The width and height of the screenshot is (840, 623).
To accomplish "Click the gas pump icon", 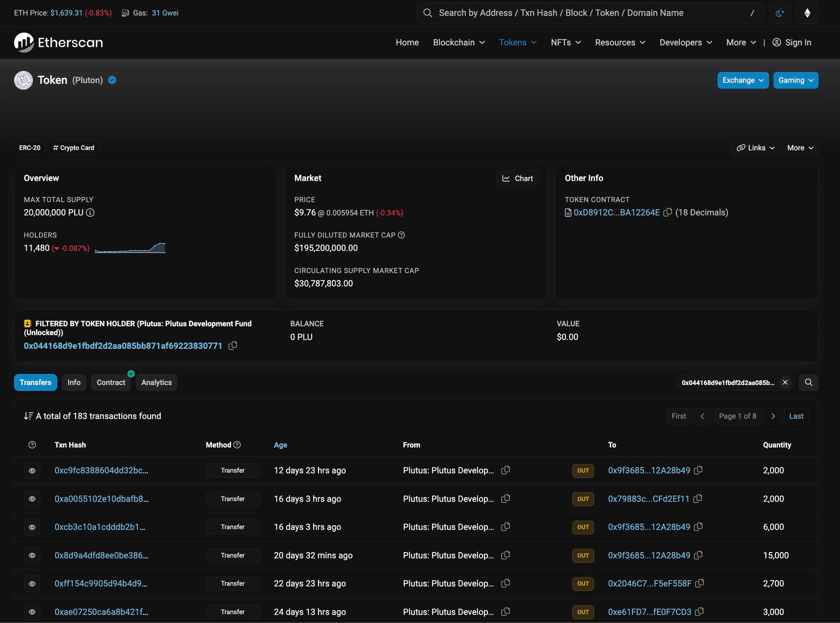I will click(x=125, y=13).
